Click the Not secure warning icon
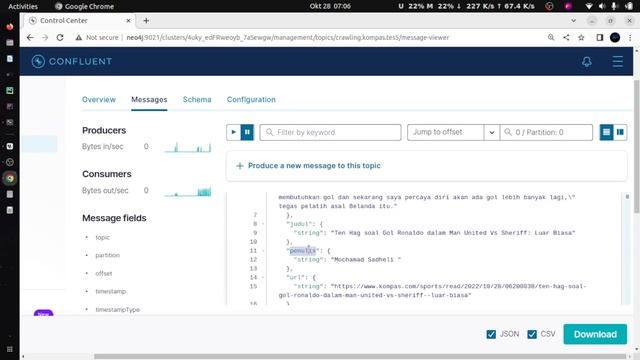The width and height of the screenshot is (640, 360). (78, 38)
